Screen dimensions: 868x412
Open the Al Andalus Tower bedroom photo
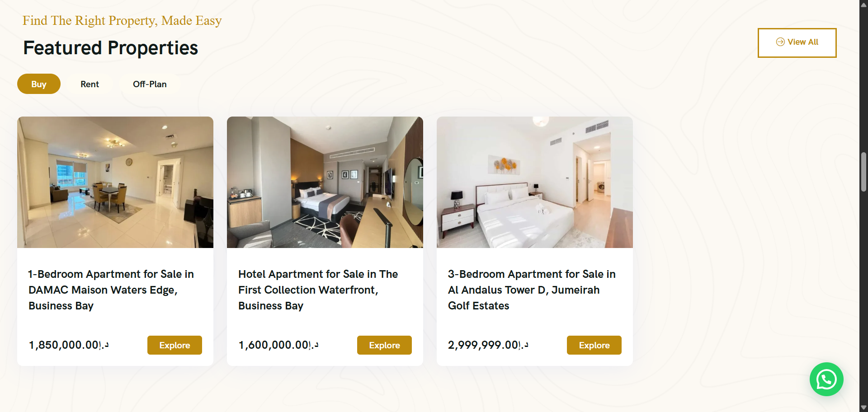click(x=535, y=182)
